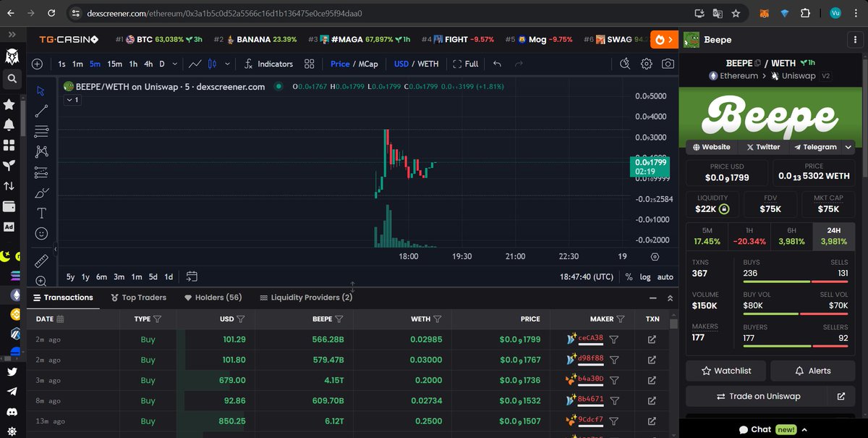Select the 5M price change tab
Screen dimensions: 868x438
[707, 236]
